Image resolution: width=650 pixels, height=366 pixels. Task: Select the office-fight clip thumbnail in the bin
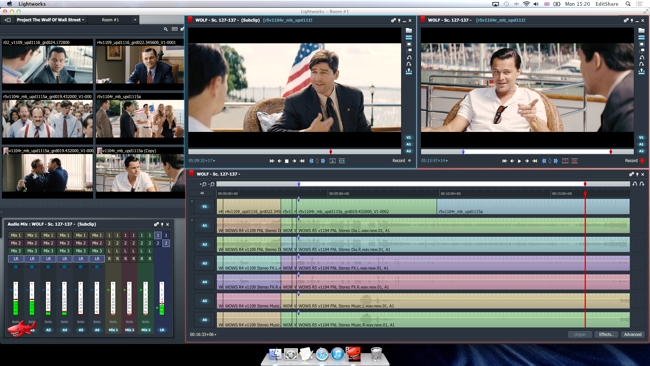pyautogui.click(x=47, y=173)
